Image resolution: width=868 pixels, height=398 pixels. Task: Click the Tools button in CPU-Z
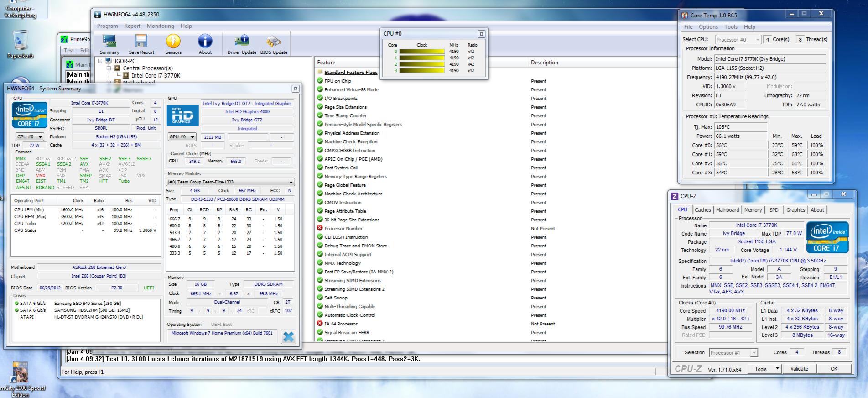(761, 369)
